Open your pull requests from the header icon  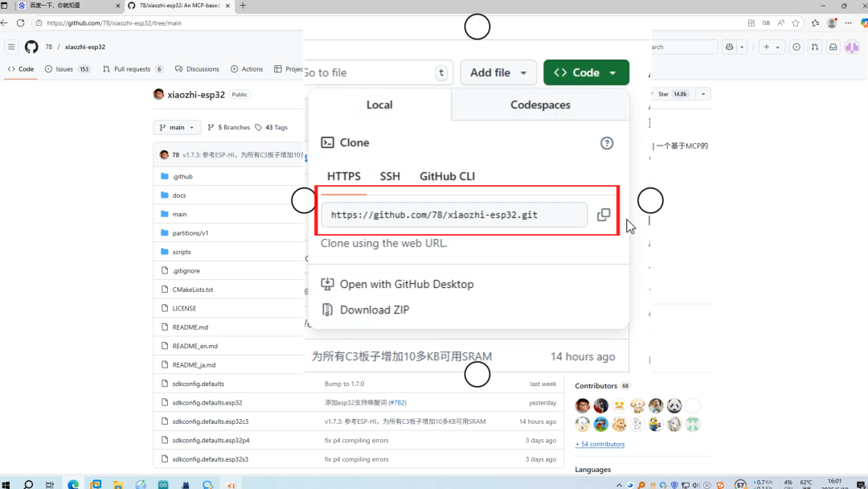tap(815, 47)
